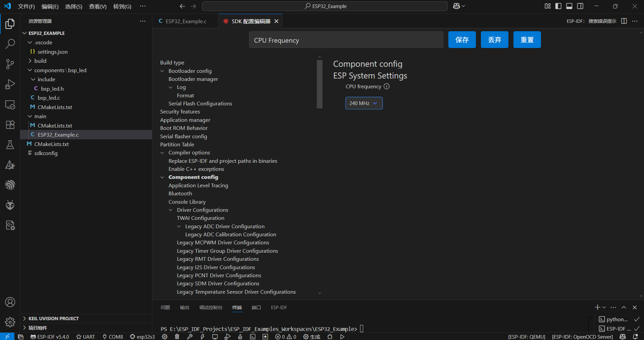Toggle the secondary side bar layout icon
Viewport: 644px width, 340px height.
[580, 6]
